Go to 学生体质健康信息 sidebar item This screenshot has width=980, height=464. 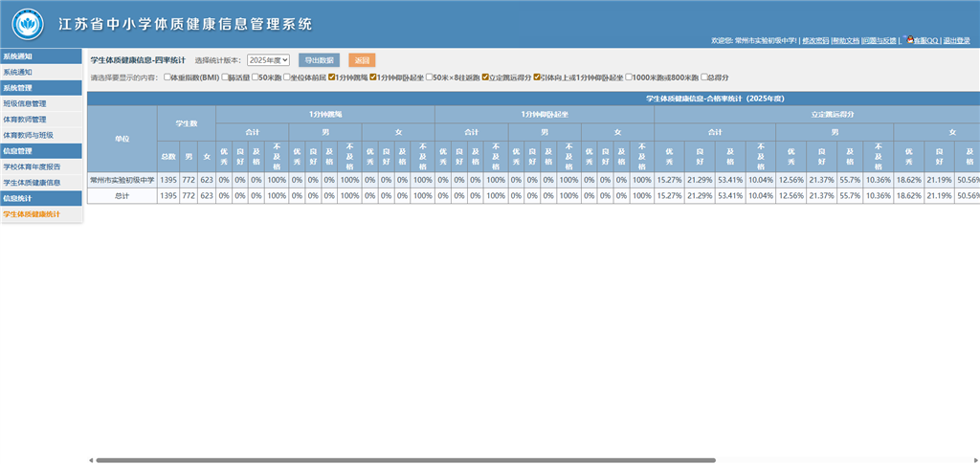32,182
